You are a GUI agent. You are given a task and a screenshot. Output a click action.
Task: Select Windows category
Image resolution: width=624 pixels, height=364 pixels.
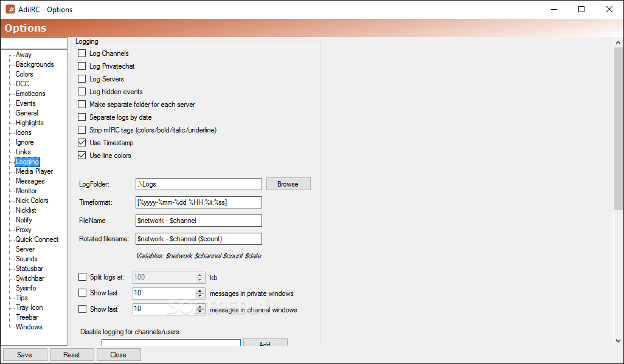coord(29,327)
